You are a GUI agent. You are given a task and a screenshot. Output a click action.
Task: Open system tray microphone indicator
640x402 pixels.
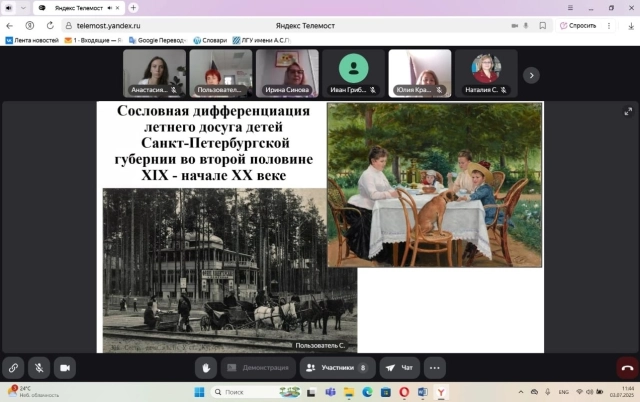tap(547, 392)
